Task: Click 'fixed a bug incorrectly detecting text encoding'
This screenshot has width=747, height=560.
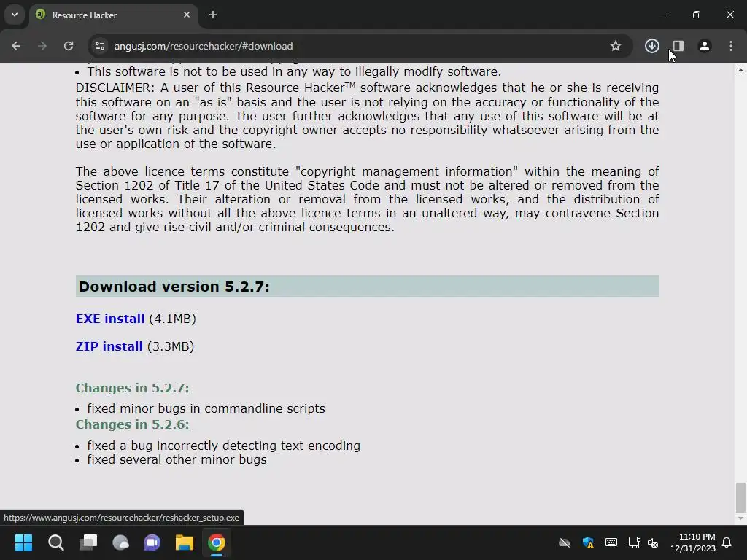Action: click(x=223, y=446)
